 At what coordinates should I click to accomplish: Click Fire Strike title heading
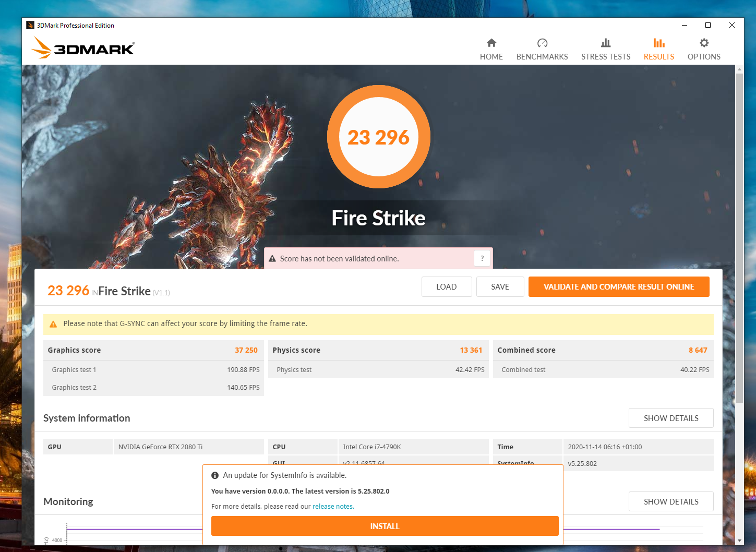tap(379, 218)
